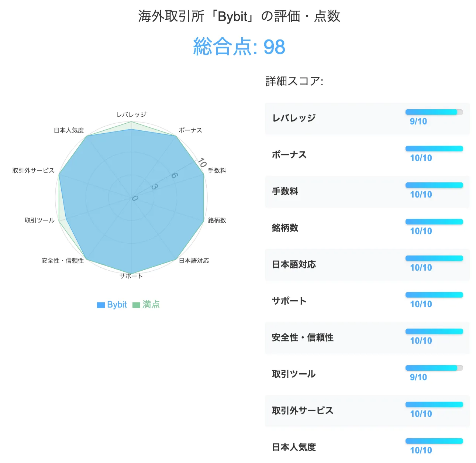Image resolution: width=476 pixels, height=463 pixels.
Task: Click the 銘柄数 axis label on radar chart
Action: [217, 220]
